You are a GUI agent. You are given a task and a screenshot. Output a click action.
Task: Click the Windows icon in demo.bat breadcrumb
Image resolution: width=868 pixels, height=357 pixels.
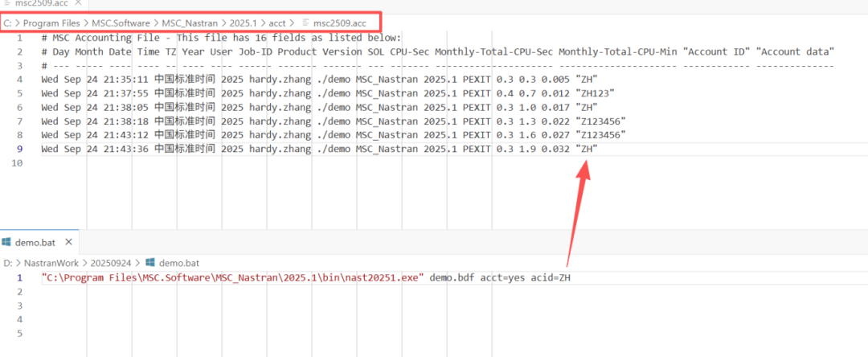tap(149, 262)
